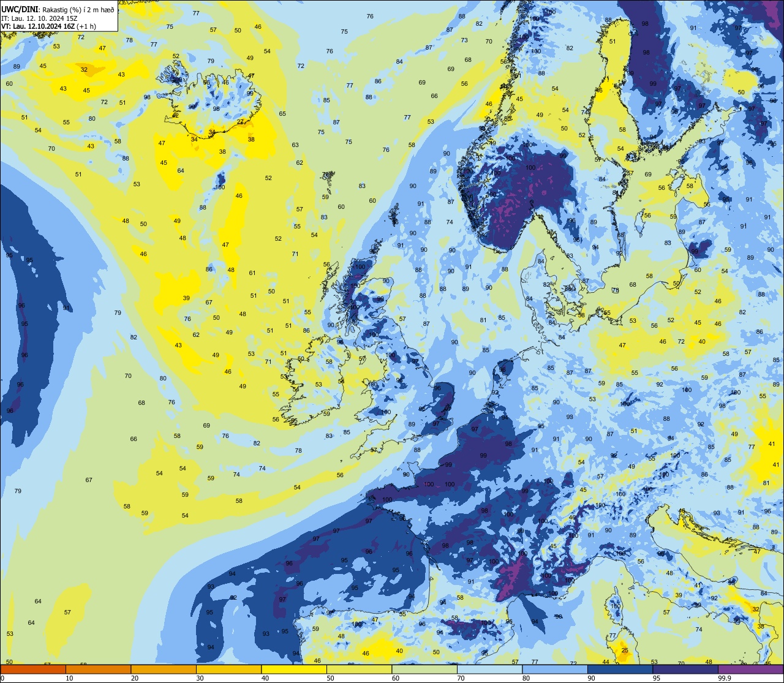This screenshot has width=784, height=683.
Task: Select the legend tick label "30"
Action: coord(200,677)
